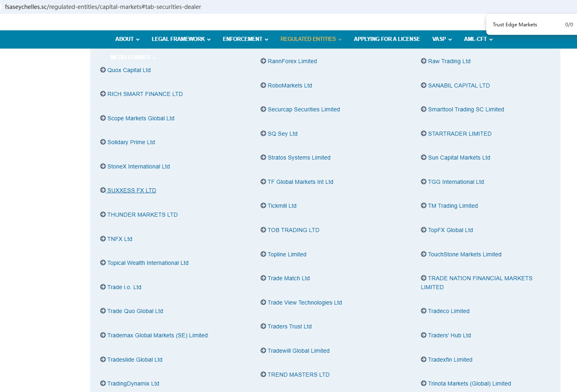Expand the ABOUT dropdown chevron
The height and width of the screenshot is (392, 577).
(x=138, y=39)
